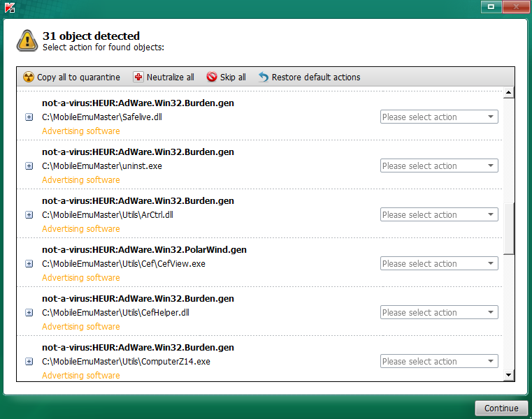Select path C:\MobileEmuMaster\Utils\Cef\CefView.exe
This screenshot has width=532, height=419.
[x=124, y=263]
